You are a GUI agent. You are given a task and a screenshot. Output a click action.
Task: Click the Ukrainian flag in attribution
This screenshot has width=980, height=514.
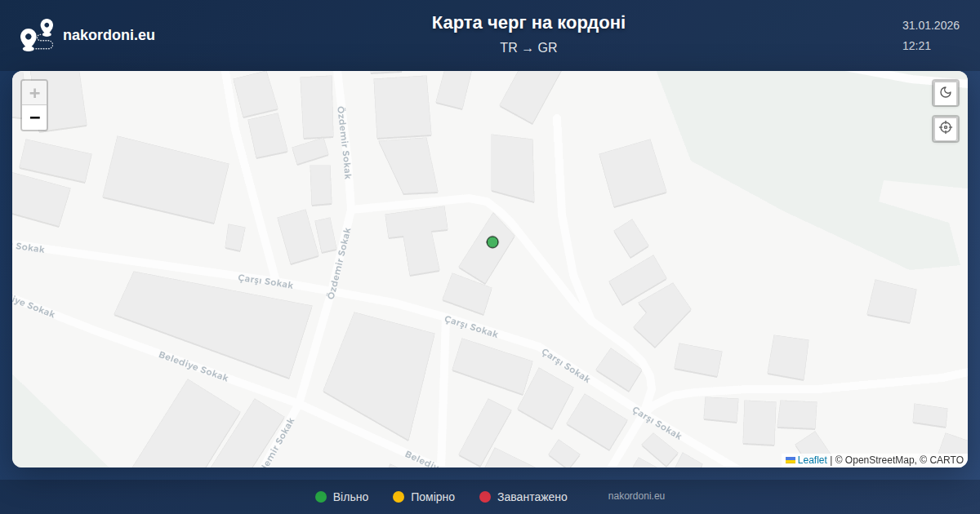pyautogui.click(x=791, y=460)
